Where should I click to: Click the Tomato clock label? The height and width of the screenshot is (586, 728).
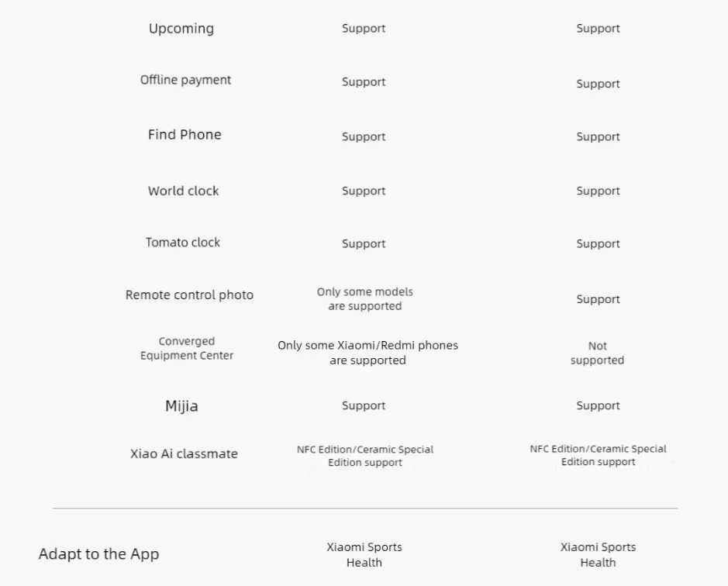[x=183, y=243]
